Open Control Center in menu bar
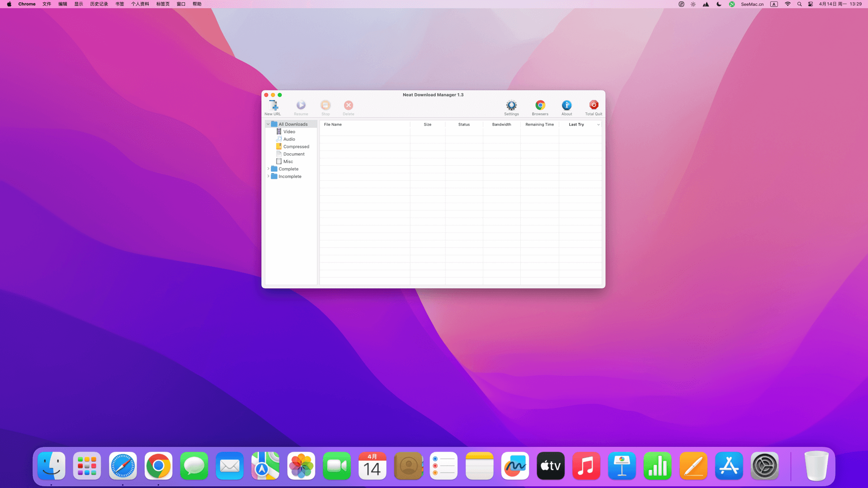This screenshot has height=488, width=868. click(811, 4)
